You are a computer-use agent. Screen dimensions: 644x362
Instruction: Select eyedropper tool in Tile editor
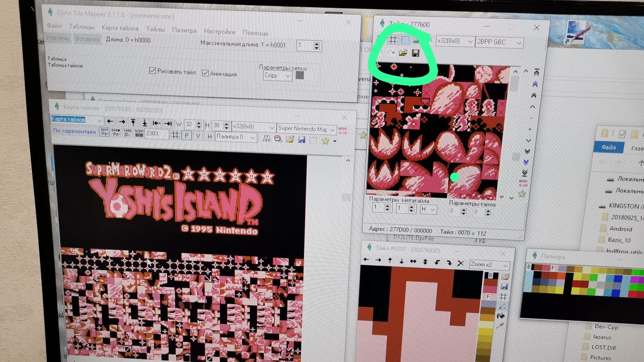pos(500,325)
